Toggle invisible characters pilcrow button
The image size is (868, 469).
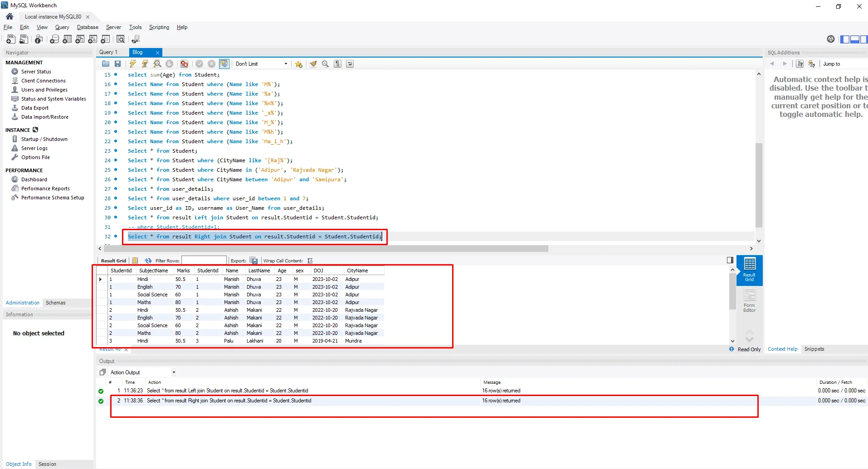338,64
